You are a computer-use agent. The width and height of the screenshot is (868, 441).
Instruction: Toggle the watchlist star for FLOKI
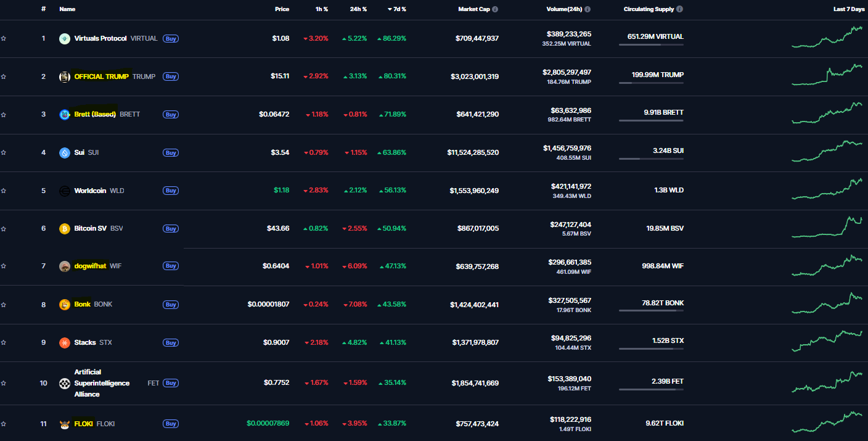pyautogui.click(x=4, y=424)
